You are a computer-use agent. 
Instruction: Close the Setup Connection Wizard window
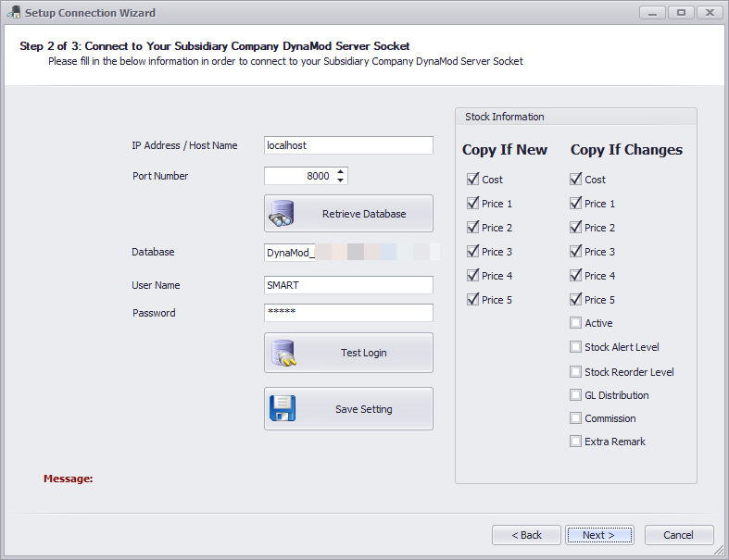click(710, 13)
